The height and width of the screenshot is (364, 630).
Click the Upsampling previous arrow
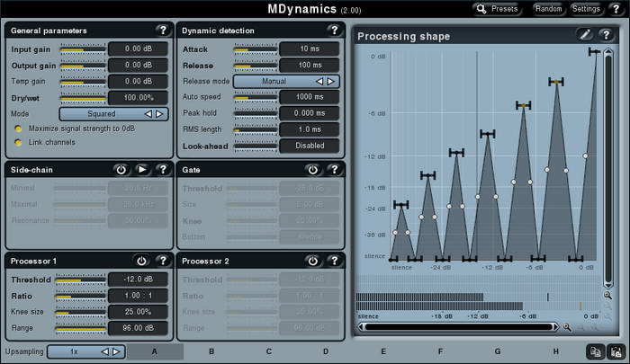[105, 351]
